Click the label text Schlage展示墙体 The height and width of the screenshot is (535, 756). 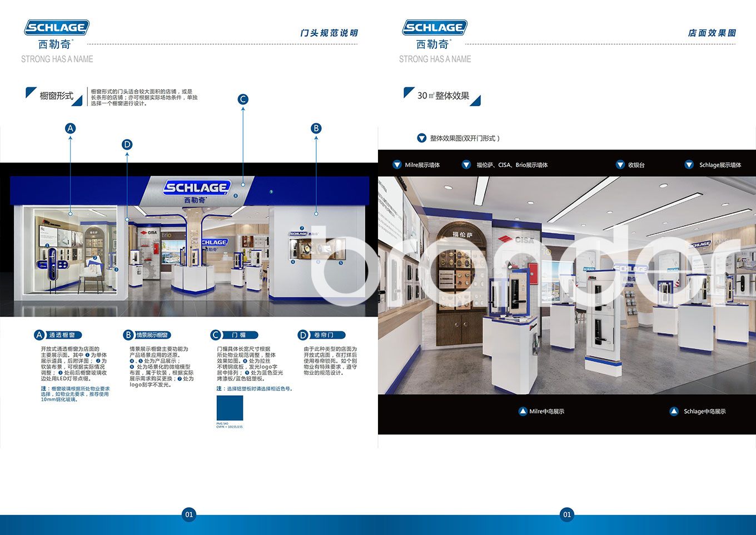720,165
